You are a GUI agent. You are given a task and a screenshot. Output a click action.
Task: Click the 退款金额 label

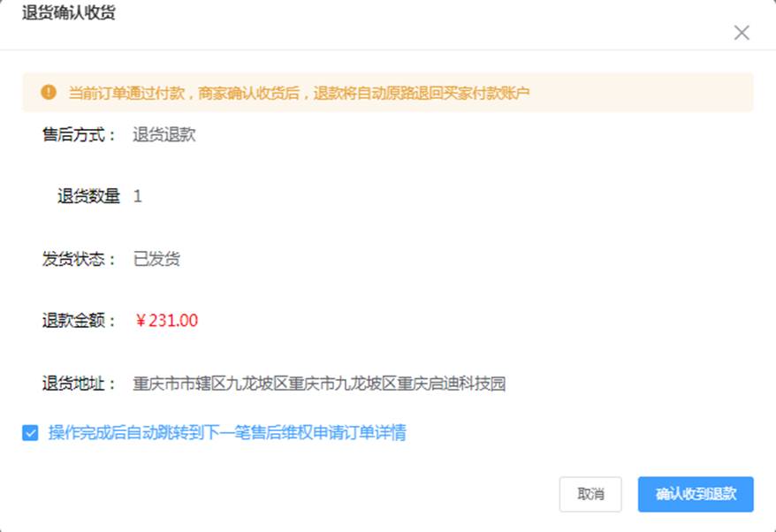pos(79,321)
